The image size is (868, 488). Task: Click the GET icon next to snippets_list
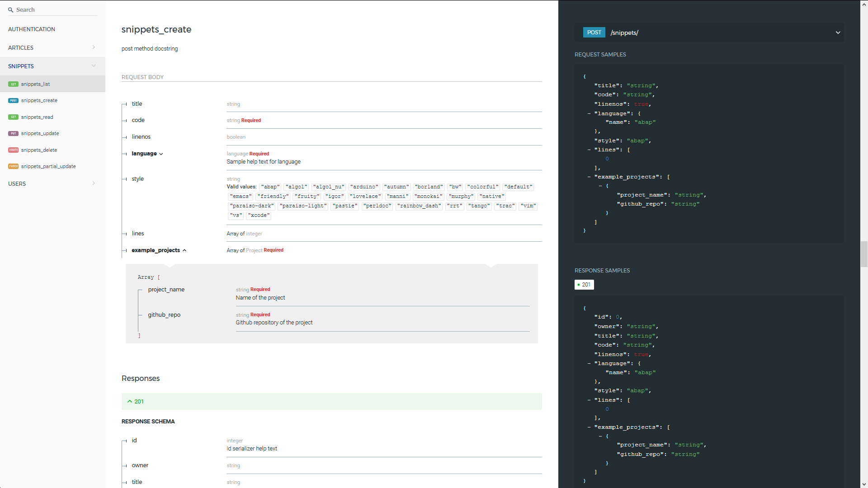click(x=13, y=84)
